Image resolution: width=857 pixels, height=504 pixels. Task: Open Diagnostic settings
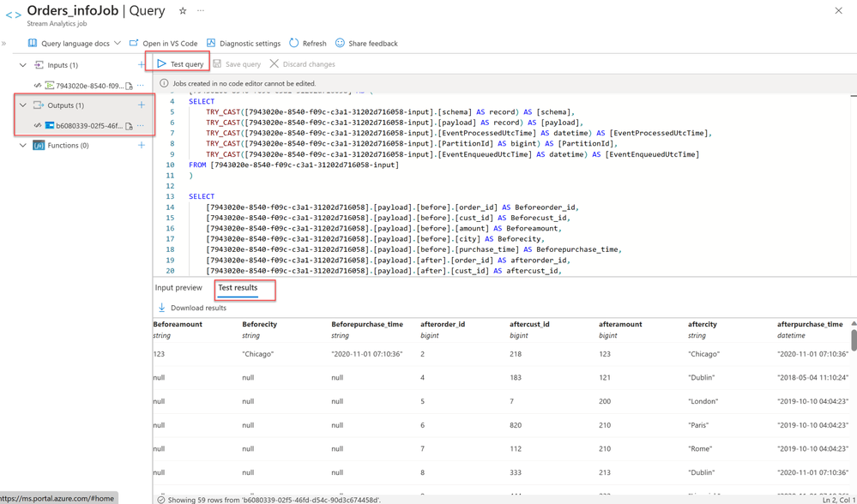244,43
